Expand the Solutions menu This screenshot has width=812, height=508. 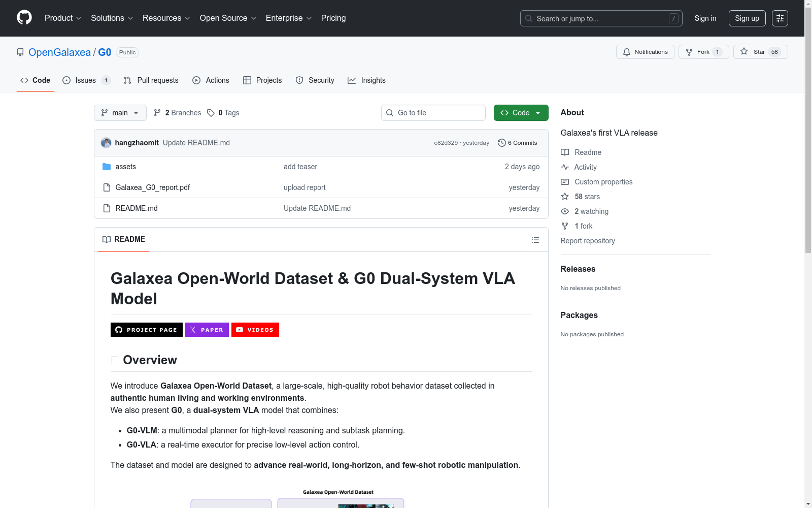[112, 18]
